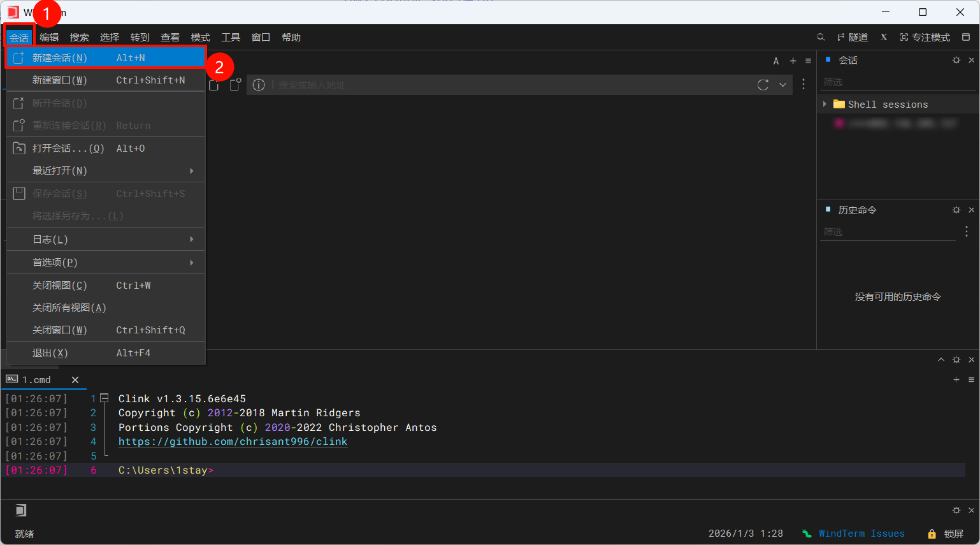Click the lock icon next to 锁屏
This screenshot has width=980, height=545.
[932, 534]
